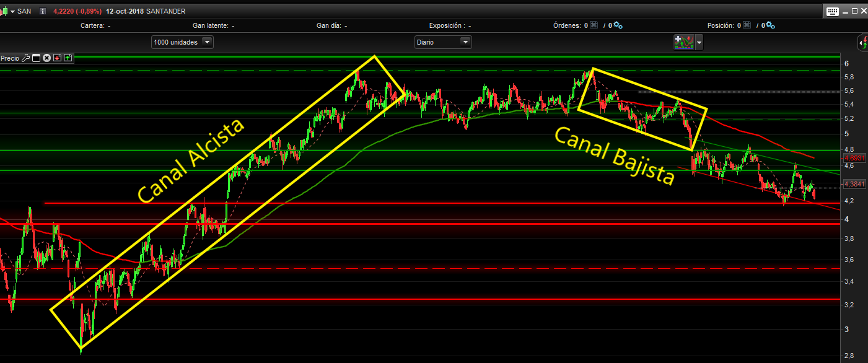Screen dimensions: 868x363
Task: Click the Precio panel window icon
Action: pyautogui.click(x=36, y=58)
